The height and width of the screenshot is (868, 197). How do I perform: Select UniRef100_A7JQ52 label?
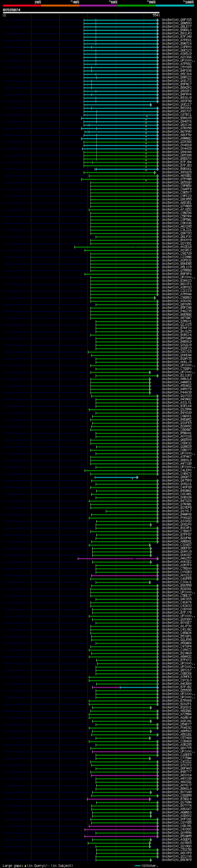point(177,210)
